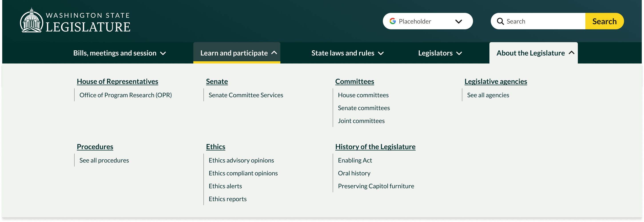Image resolution: width=644 pixels, height=222 pixels.
Task: Visit the Senate Committee Services link
Action: click(246, 95)
